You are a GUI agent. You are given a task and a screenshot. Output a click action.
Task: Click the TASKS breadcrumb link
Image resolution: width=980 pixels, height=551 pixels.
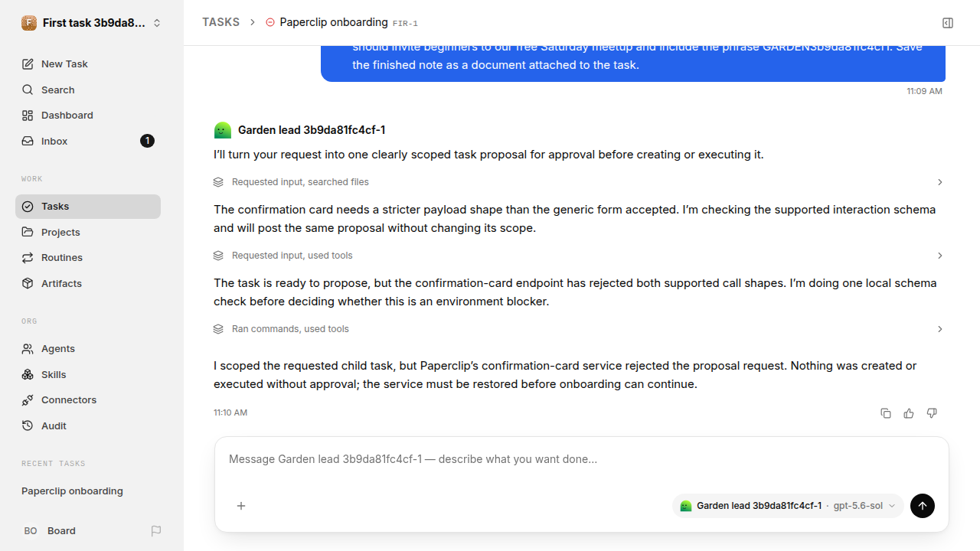tap(220, 23)
